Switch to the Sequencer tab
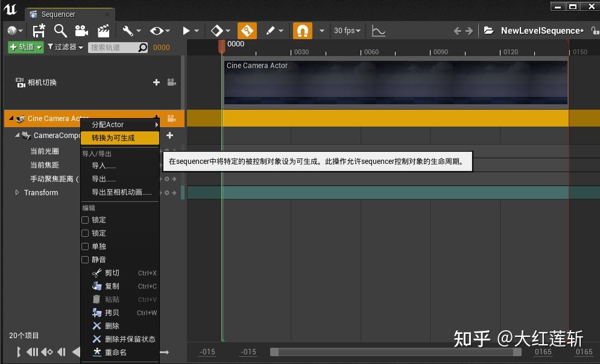600x364 pixels. (60, 13)
